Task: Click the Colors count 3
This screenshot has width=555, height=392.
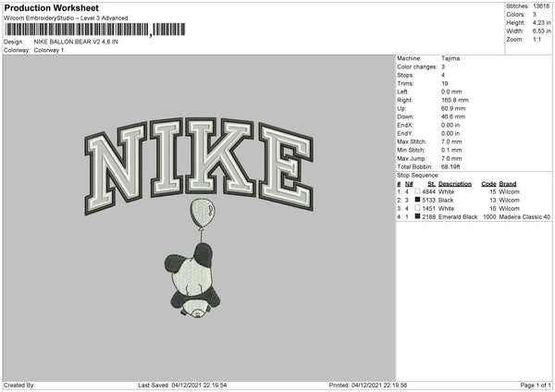Action: pos(535,15)
